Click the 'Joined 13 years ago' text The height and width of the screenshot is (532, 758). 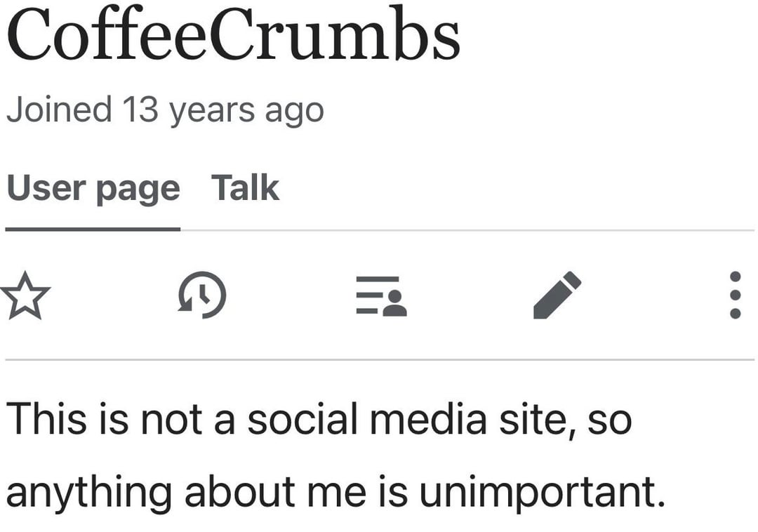pyautogui.click(x=165, y=110)
